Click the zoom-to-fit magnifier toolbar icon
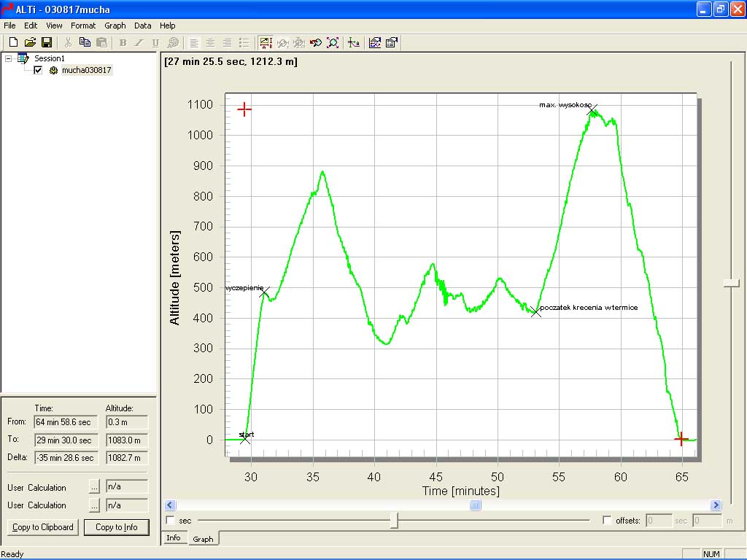Image resolution: width=747 pixels, height=560 pixels. click(333, 43)
